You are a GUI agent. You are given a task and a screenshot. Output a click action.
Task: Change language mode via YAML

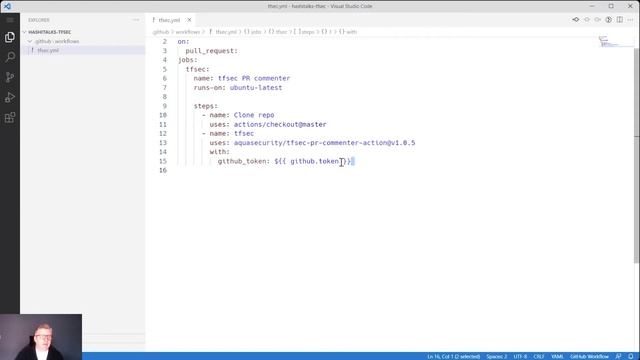point(557,356)
